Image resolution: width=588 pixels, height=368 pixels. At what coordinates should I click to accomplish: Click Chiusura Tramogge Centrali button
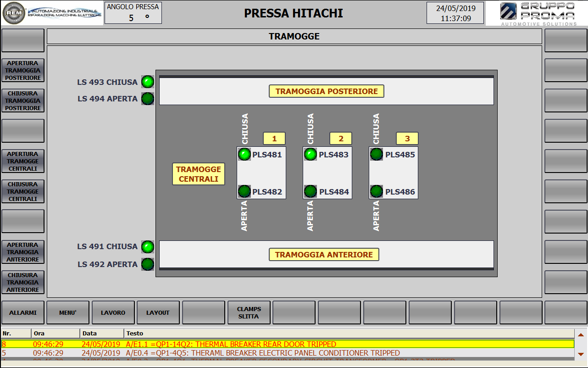point(23,192)
